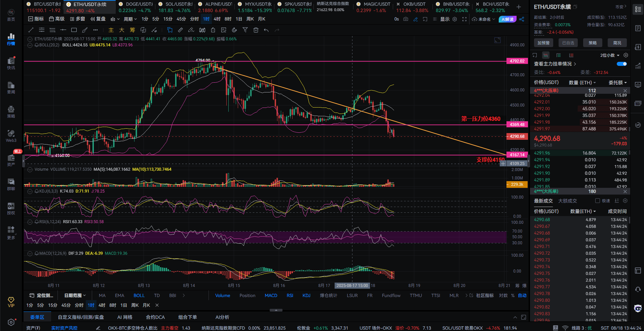644x331 pixels.
Task: Undo the last drawing action
Action: (266, 30)
